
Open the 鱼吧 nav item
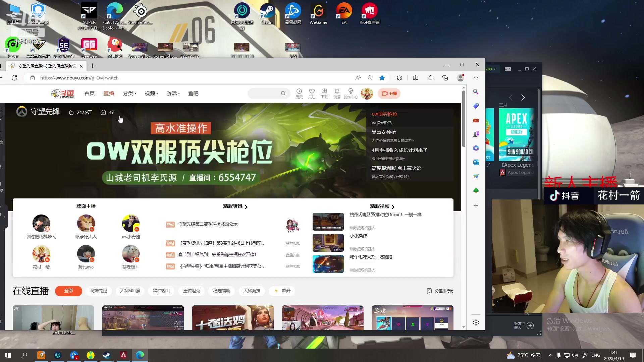(x=193, y=94)
